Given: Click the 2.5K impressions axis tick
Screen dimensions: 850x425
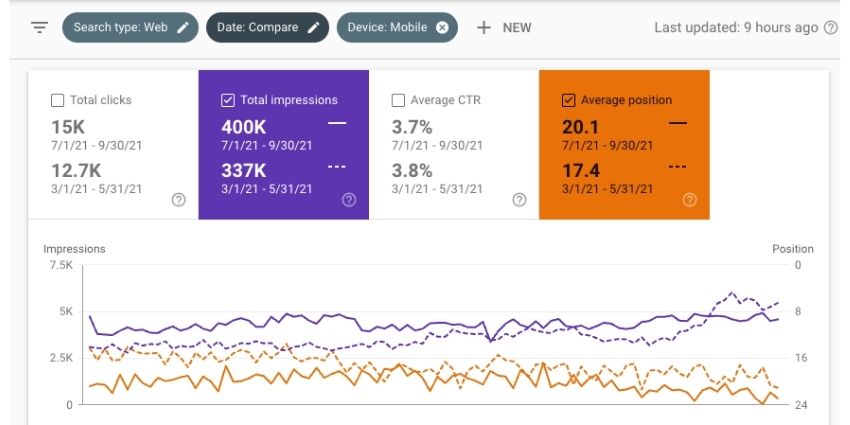Looking at the screenshot, I should (61, 358).
